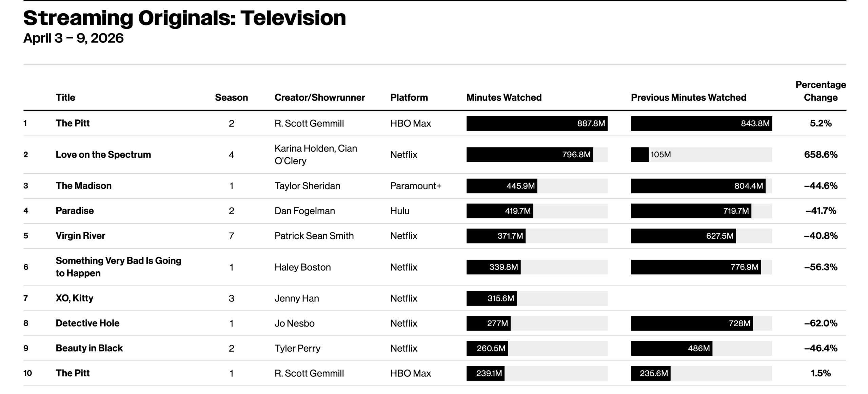The width and height of the screenshot is (868, 394).
Task: Click the 887.8M minutes watched bar
Action: click(537, 123)
